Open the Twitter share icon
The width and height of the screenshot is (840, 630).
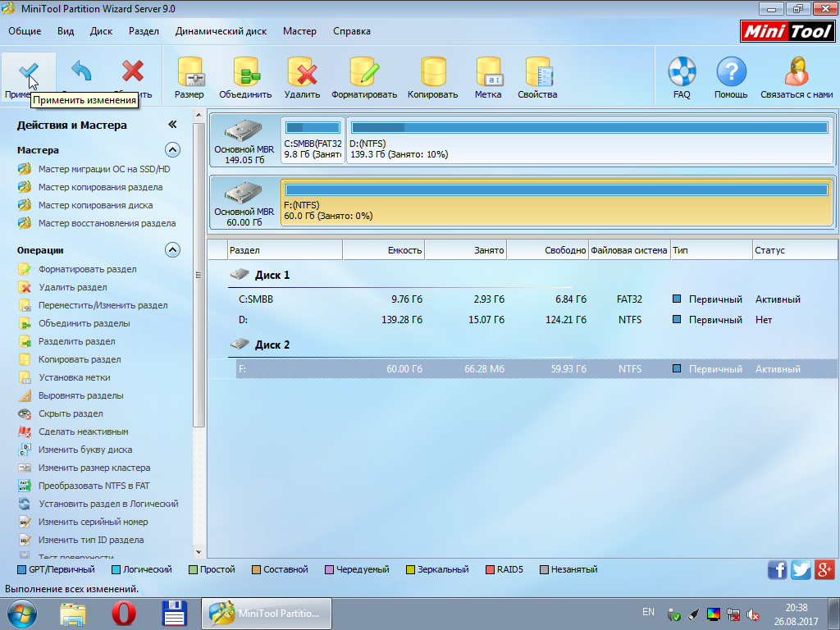coord(801,569)
